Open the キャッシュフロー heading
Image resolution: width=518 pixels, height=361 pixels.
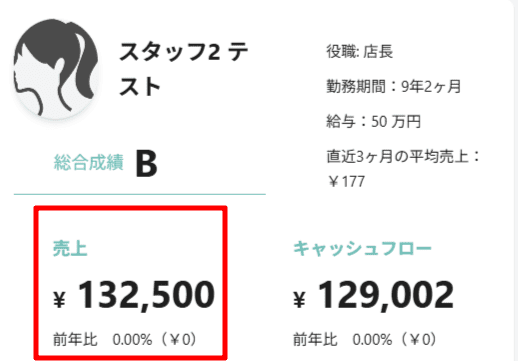click(362, 248)
